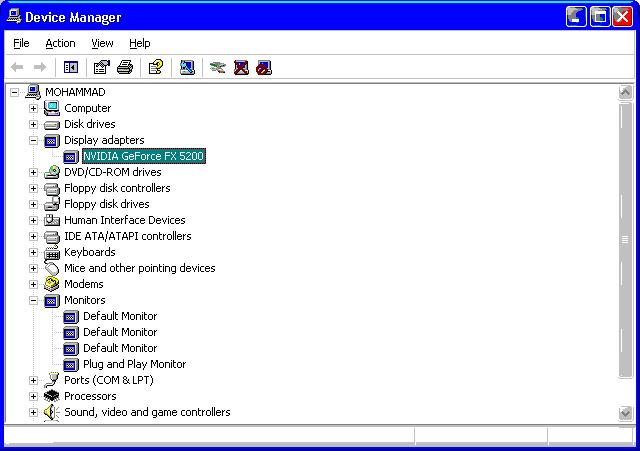
Task: Expand IDE ATA/ATAPI controllers node
Action: pos(33,236)
